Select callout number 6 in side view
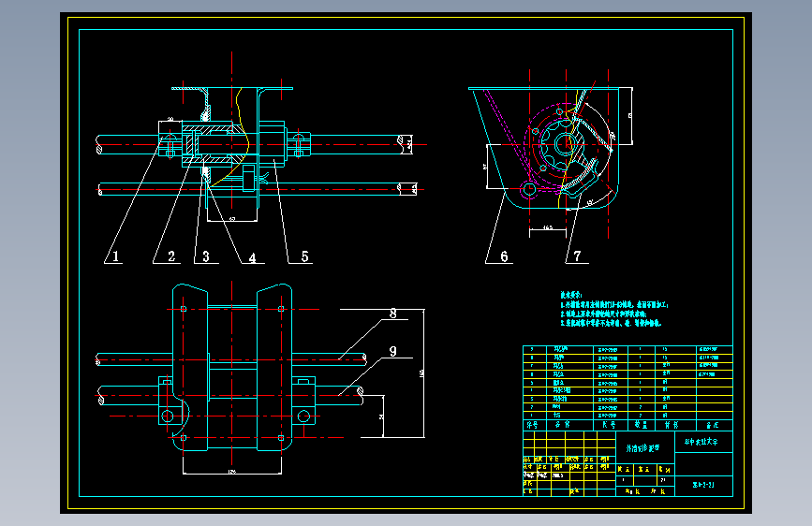The height and width of the screenshot is (526, 812). tap(504, 256)
